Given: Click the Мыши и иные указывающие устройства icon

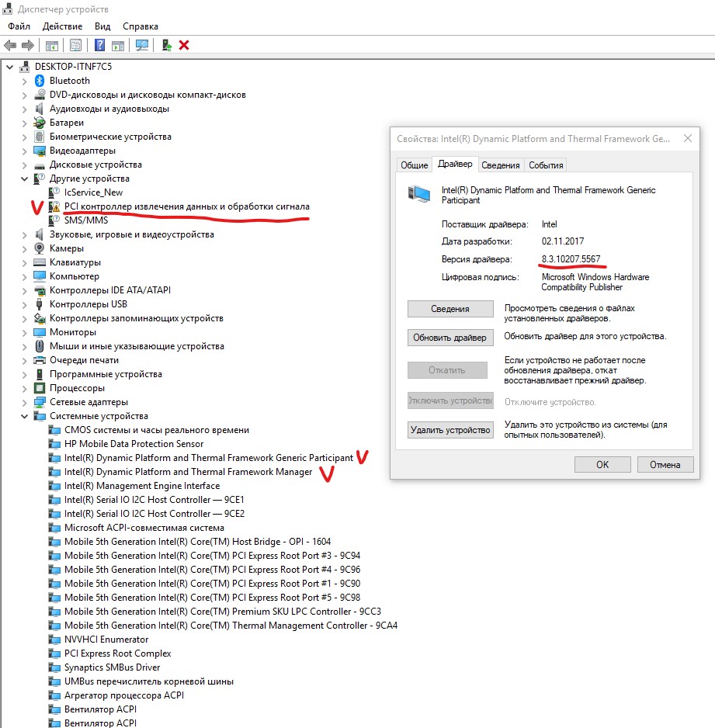Looking at the screenshot, I should [x=40, y=346].
